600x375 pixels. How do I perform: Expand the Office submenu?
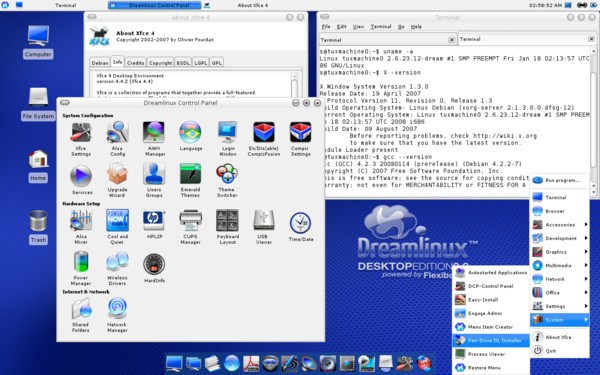(x=560, y=292)
